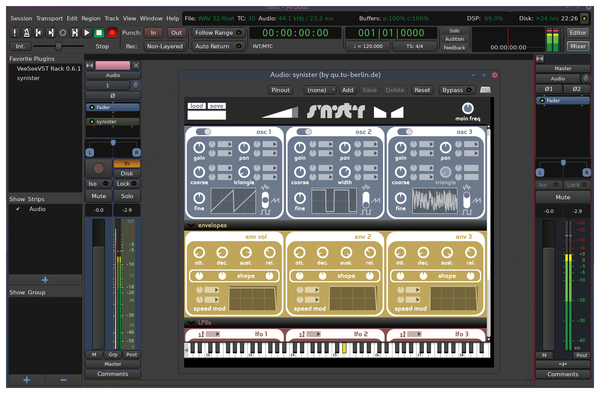The width and height of the screenshot is (600, 394).
Task: Click the env vol attack knob
Action: click(199, 252)
